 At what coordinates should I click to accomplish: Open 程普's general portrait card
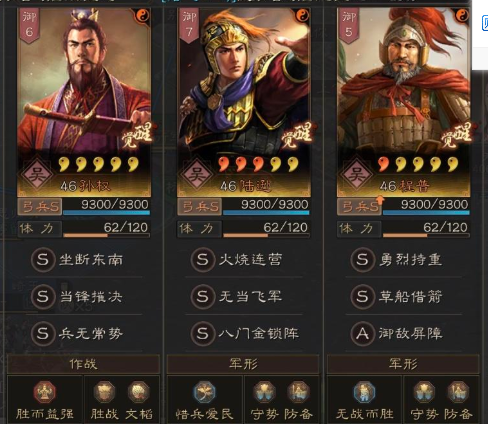[x=403, y=102]
